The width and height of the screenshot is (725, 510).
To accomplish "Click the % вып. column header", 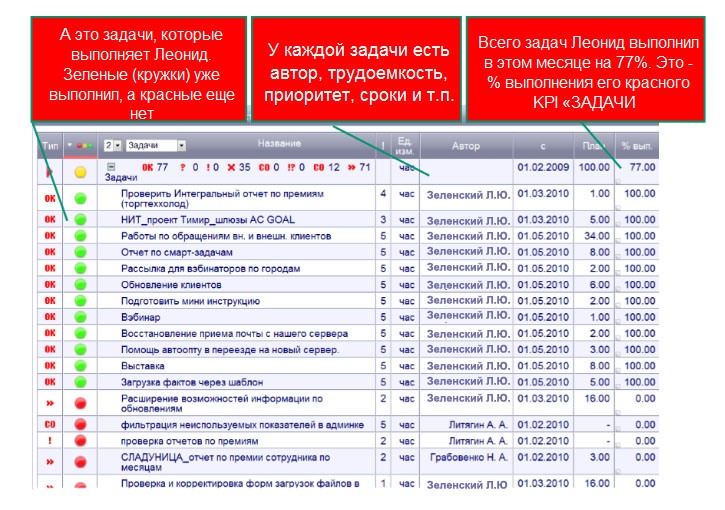I will pyautogui.click(x=637, y=146).
